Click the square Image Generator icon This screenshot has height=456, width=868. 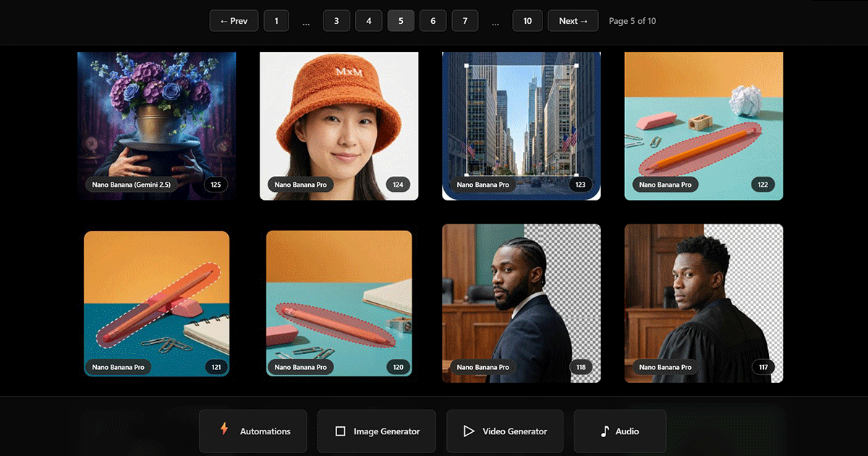[x=341, y=431]
